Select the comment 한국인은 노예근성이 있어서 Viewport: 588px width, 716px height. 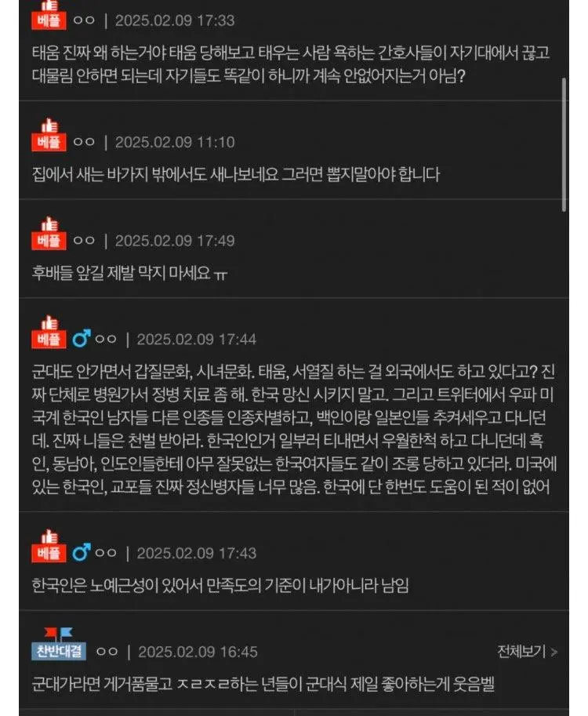pos(220,585)
